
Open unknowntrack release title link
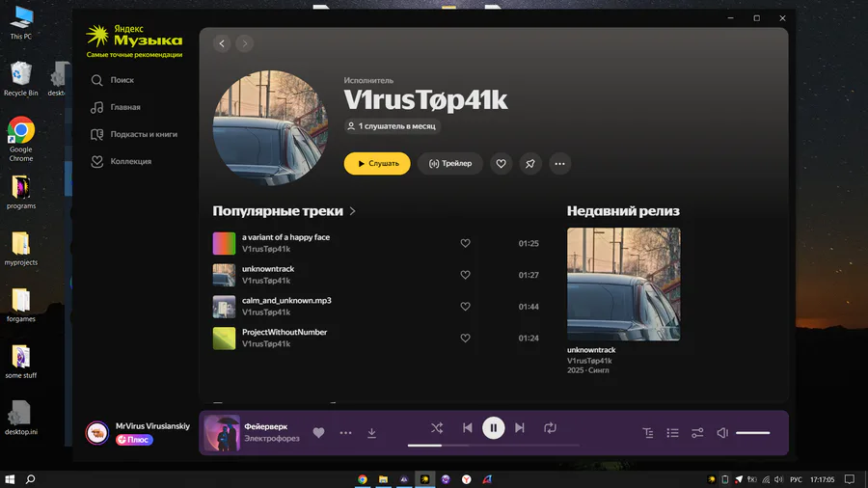[x=590, y=350]
